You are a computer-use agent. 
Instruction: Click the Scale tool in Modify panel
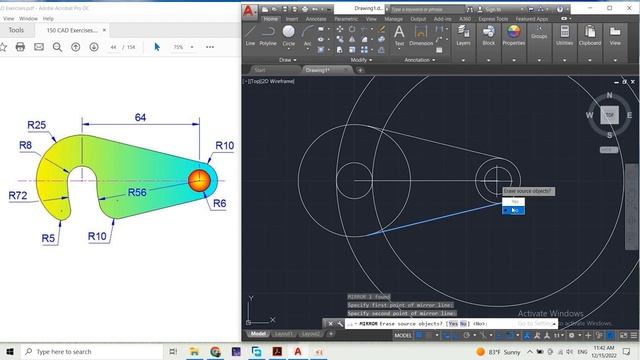tap(352, 49)
